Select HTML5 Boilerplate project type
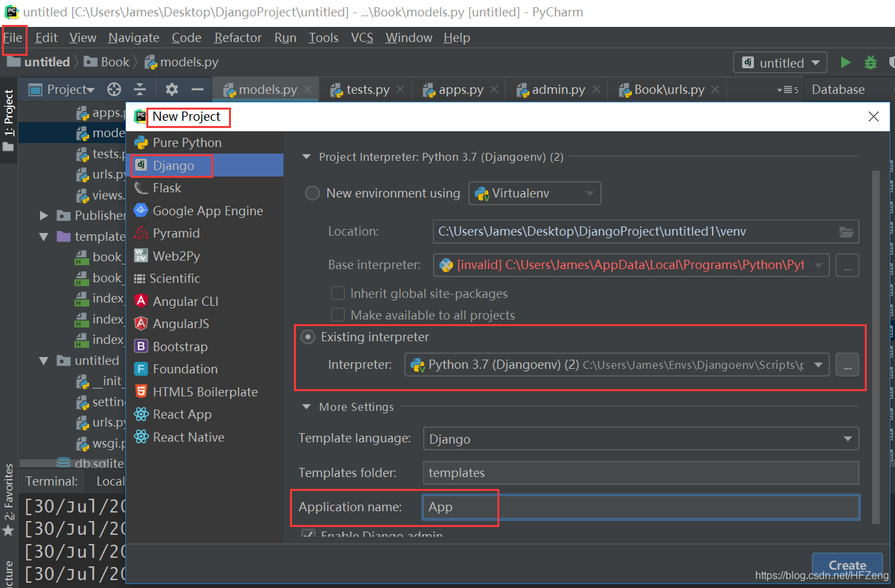Viewport: 895px width, 588px height. pyautogui.click(x=205, y=392)
